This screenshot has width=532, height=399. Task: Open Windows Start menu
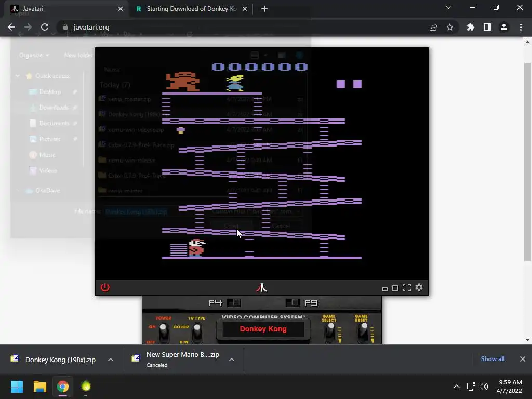17,387
